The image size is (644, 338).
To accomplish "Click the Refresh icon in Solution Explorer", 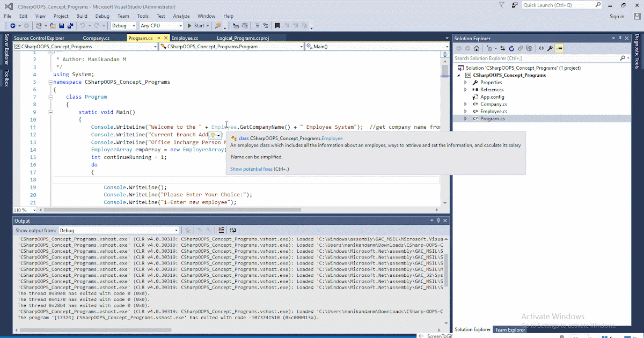I will tap(511, 48).
